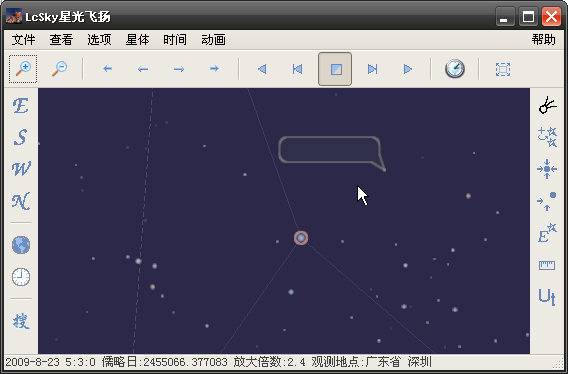Viewport: 568px width, 374px height.
Task: Select the ruler measurement tool
Action: click(547, 265)
